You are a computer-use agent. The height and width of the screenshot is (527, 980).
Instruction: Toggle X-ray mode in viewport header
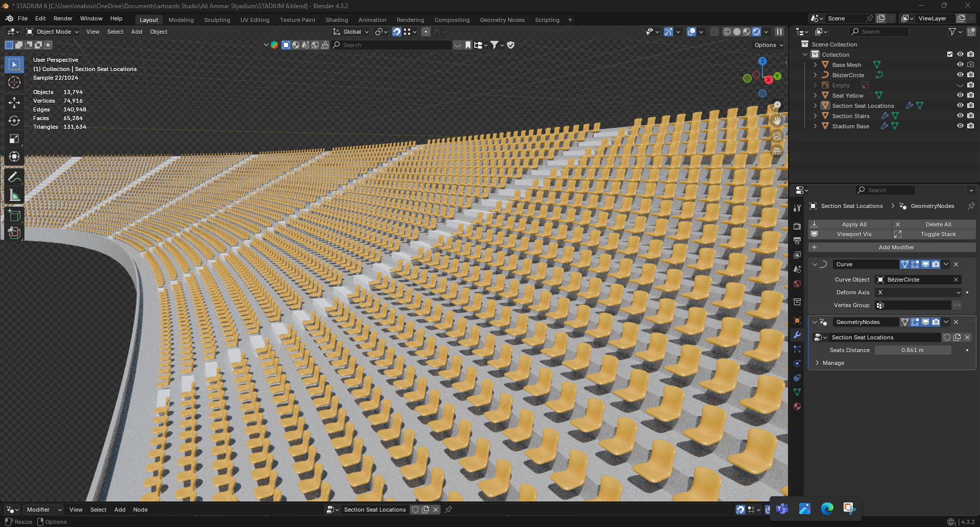[x=714, y=32]
